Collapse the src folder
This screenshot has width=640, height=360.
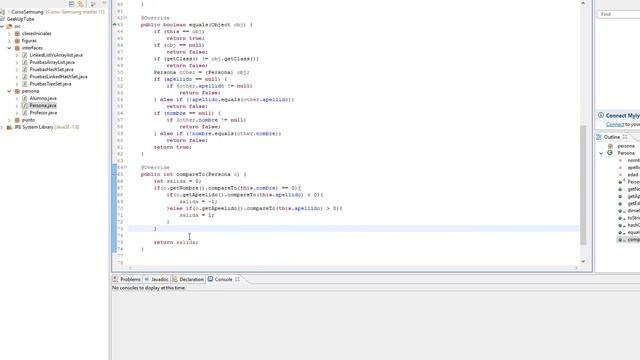coord(2,26)
